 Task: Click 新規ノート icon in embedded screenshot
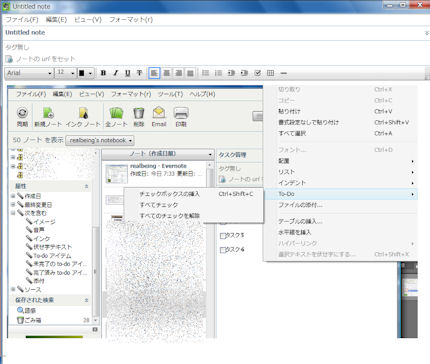tap(48, 113)
